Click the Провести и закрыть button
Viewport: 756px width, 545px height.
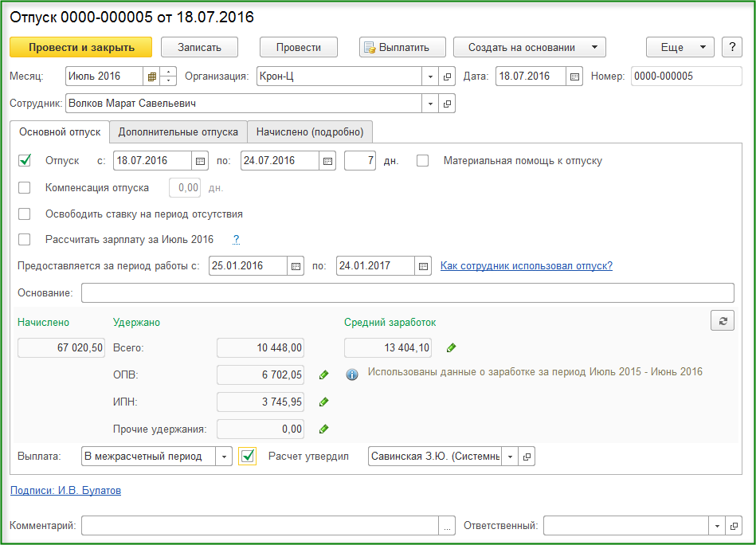pos(81,47)
